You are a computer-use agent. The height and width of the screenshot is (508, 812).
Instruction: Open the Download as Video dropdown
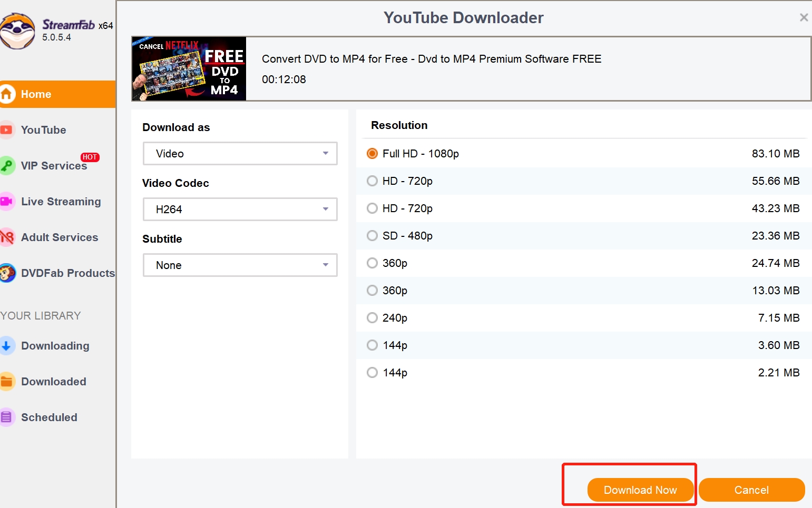(x=240, y=154)
